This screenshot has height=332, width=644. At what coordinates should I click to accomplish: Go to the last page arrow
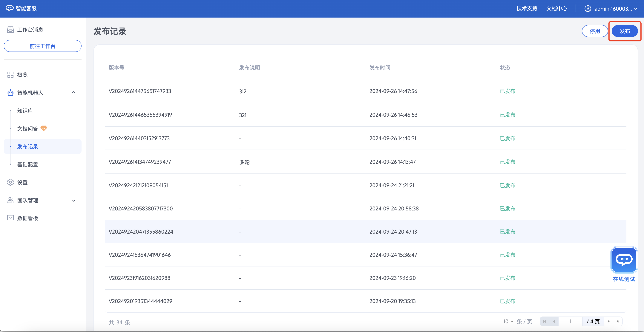618,321
